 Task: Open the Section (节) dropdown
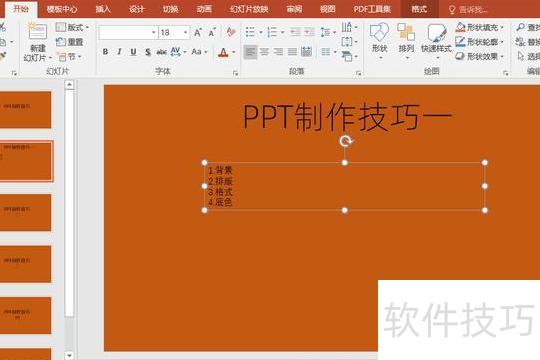(x=69, y=56)
